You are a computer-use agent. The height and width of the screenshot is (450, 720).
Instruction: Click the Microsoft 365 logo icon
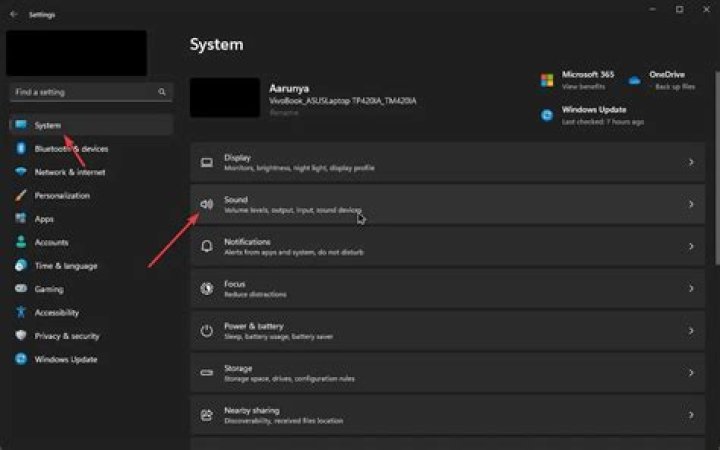tap(547, 80)
